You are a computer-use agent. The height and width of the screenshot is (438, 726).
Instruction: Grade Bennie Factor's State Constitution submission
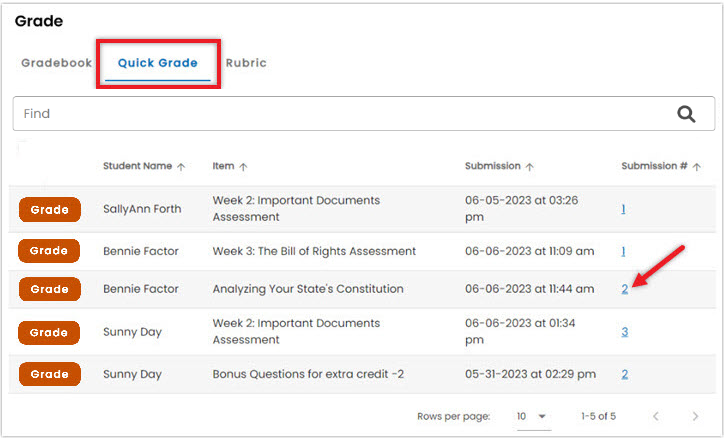click(x=50, y=289)
